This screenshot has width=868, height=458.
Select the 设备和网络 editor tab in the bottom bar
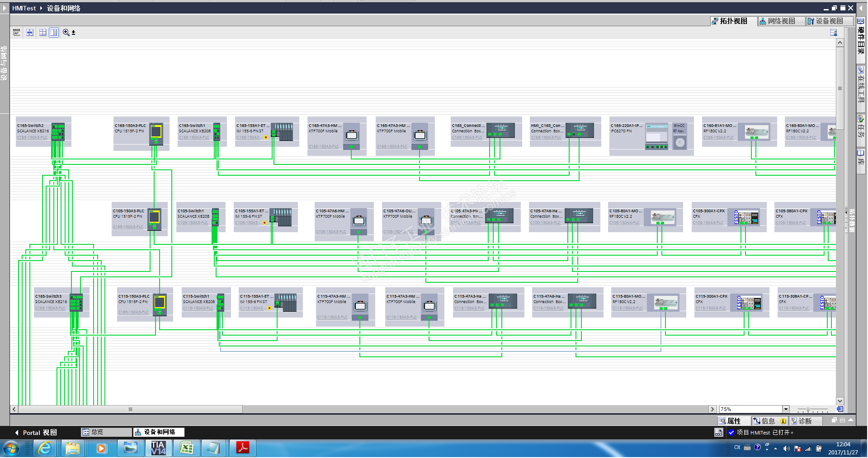[159, 432]
